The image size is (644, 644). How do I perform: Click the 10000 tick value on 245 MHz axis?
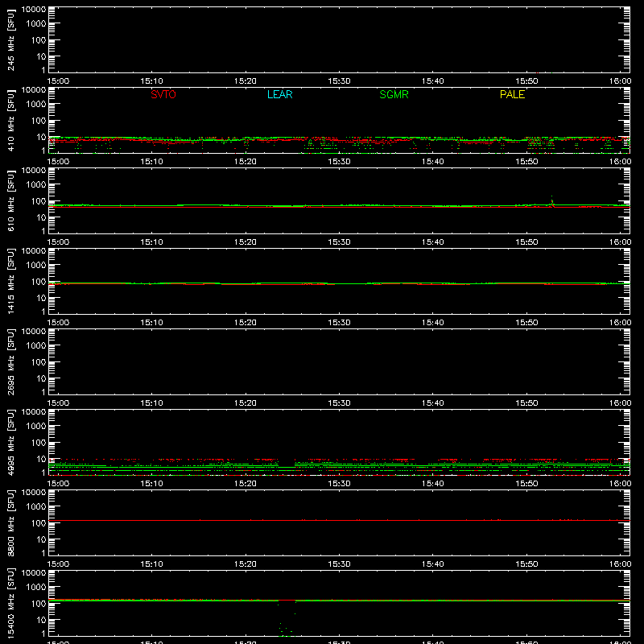click(x=34, y=10)
